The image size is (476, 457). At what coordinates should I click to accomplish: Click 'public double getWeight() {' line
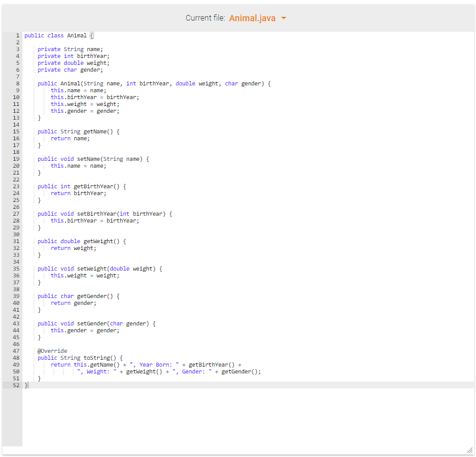tap(82, 241)
